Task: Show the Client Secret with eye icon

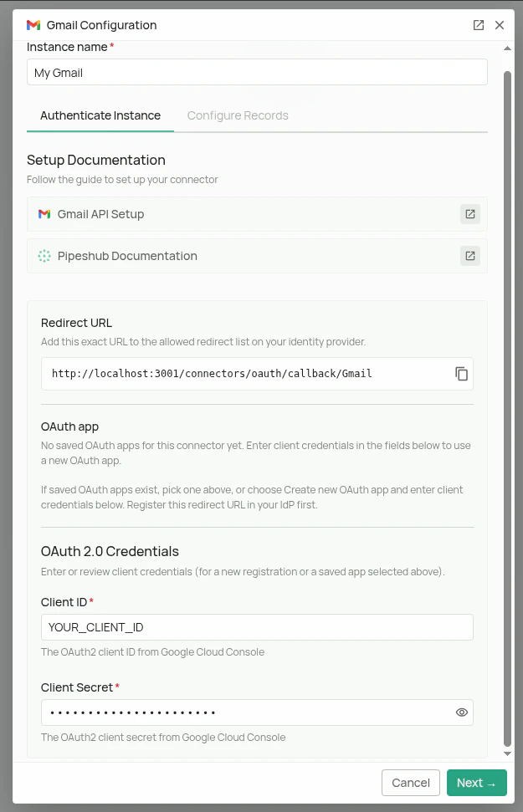Action: 461,712
